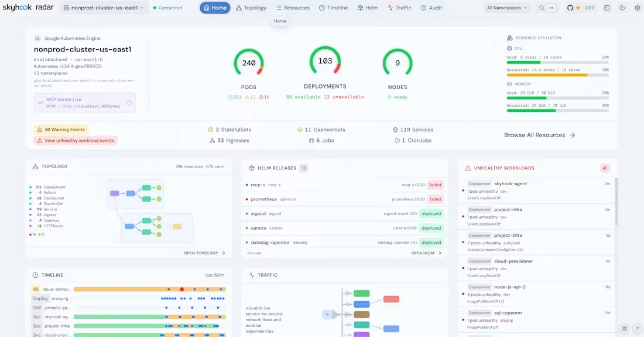Open the nonprod-cluster-us-east1 cluster dropdown
The image size is (644, 337).
104,8
